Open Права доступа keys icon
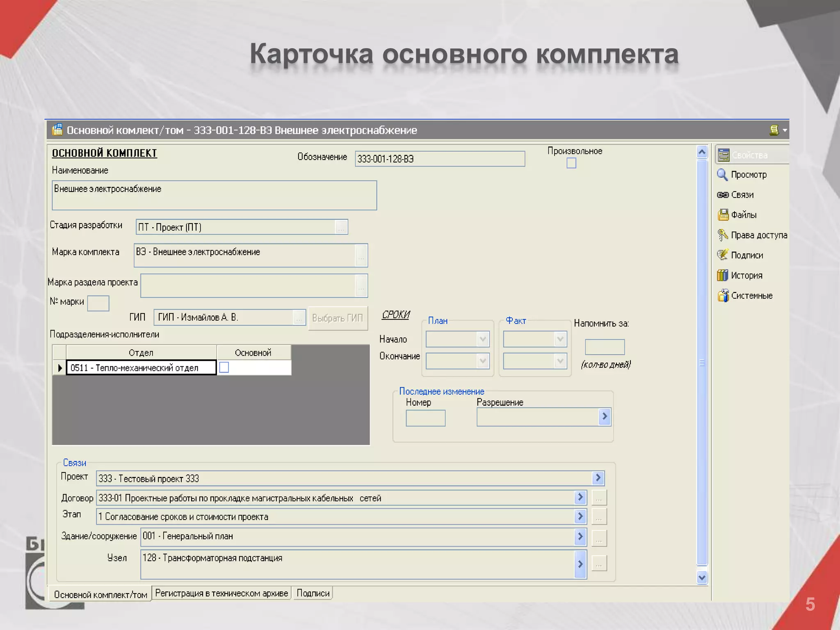Screen dimensions: 840x630 [723, 235]
